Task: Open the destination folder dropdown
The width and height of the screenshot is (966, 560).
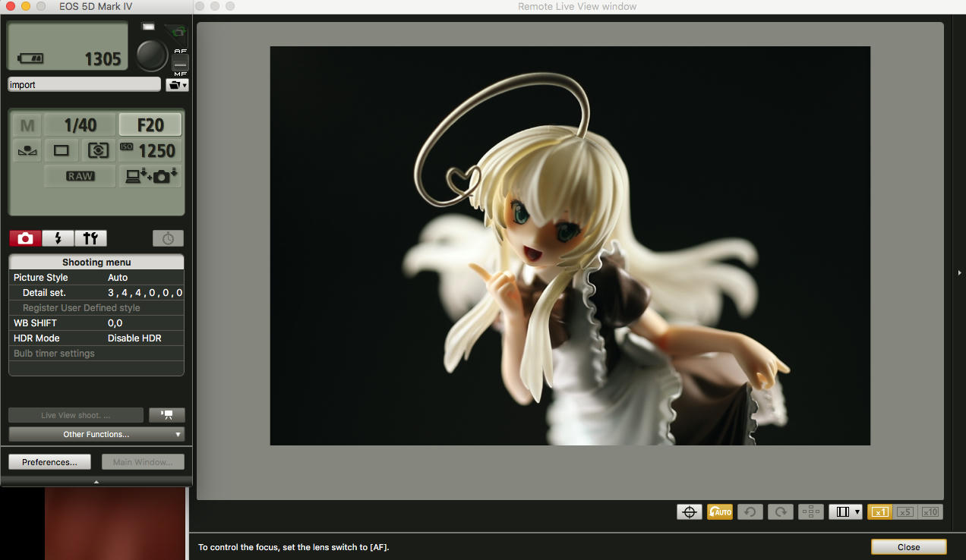Action: pyautogui.click(x=177, y=85)
